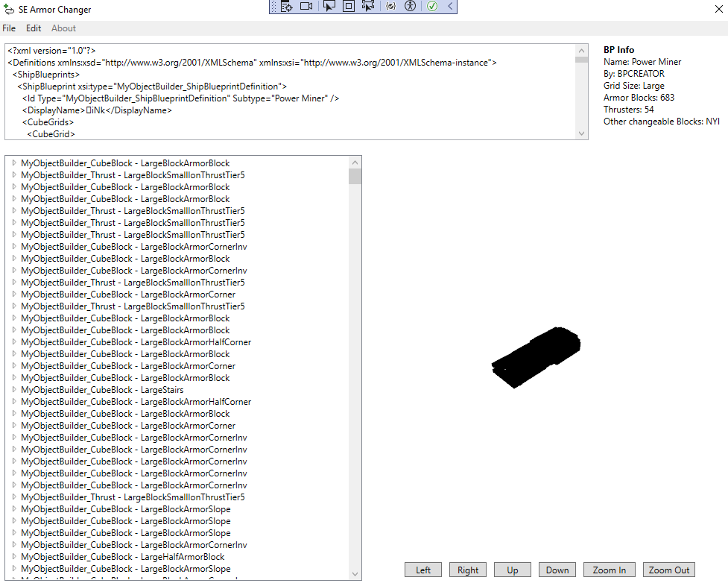
Task: Click the Scan for Accessibility Issues icon
Action: pyautogui.click(x=411, y=6)
